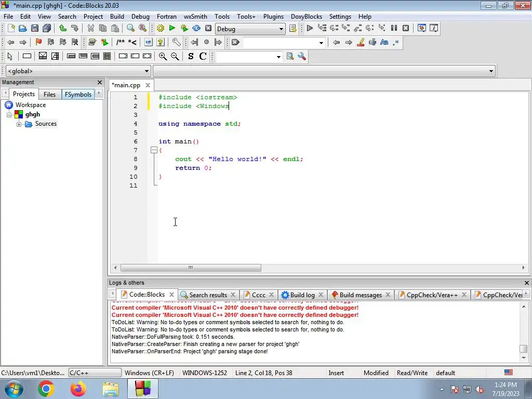Open the Build menu
The height and width of the screenshot is (399, 532).
(x=117, y=17)
